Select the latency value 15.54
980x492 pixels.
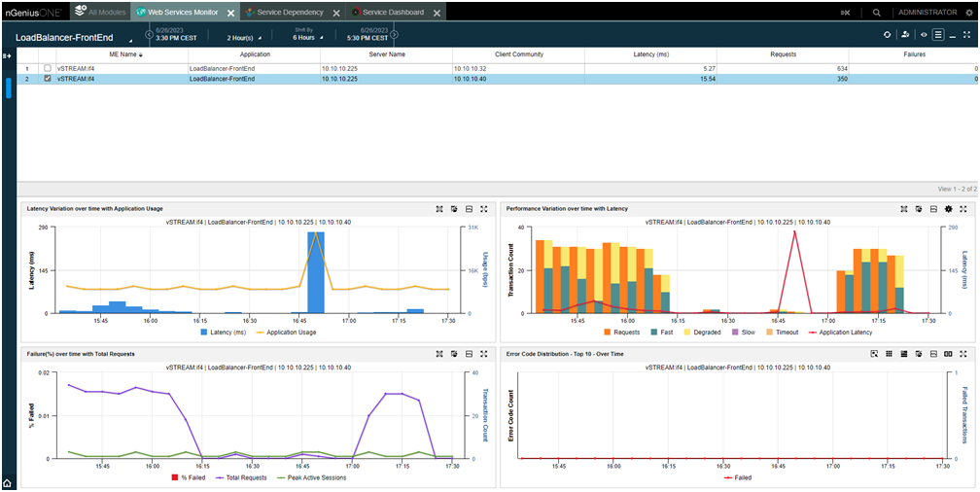point(706,79)
